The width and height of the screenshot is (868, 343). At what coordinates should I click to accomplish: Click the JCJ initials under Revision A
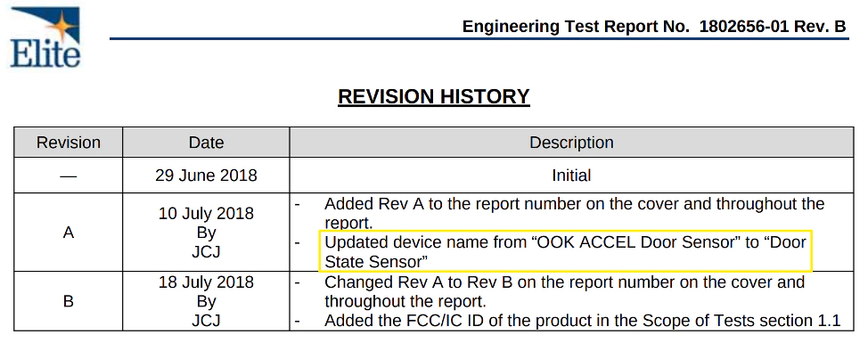[206, 252]
